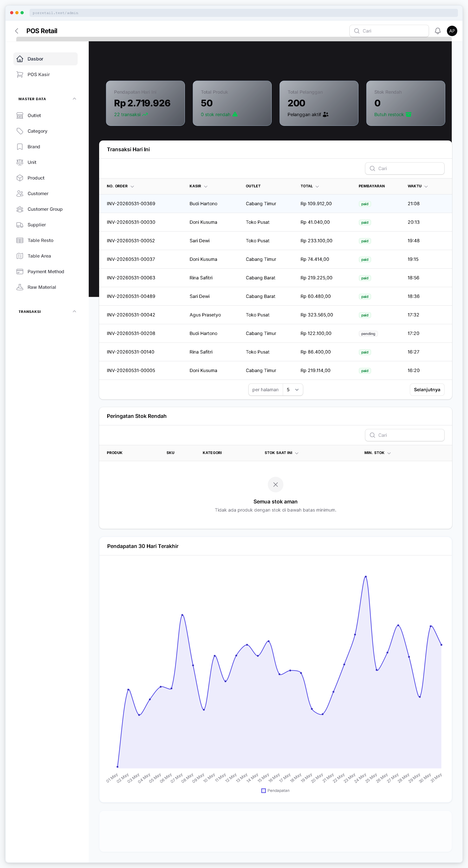
Task: Click the trend icon beside 22 transaksi
Action: point(145,115)
